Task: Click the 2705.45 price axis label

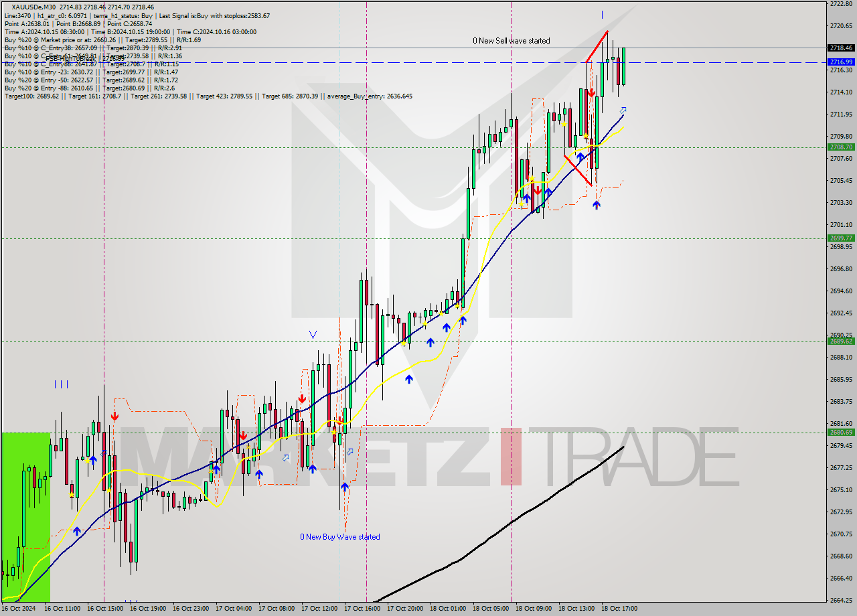Action: click(840, 180)
